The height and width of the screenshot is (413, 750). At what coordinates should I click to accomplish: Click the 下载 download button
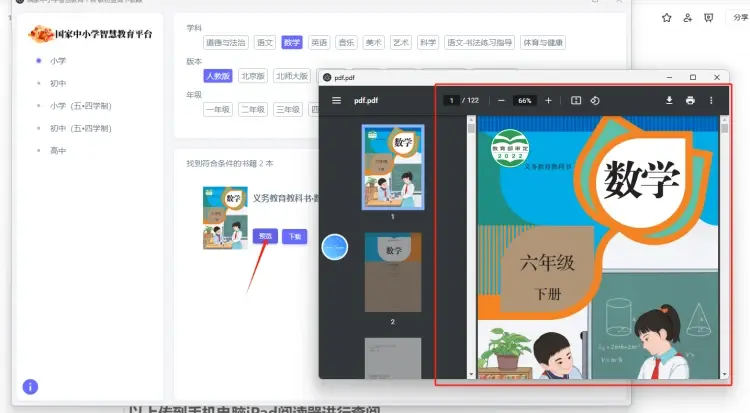295,236
